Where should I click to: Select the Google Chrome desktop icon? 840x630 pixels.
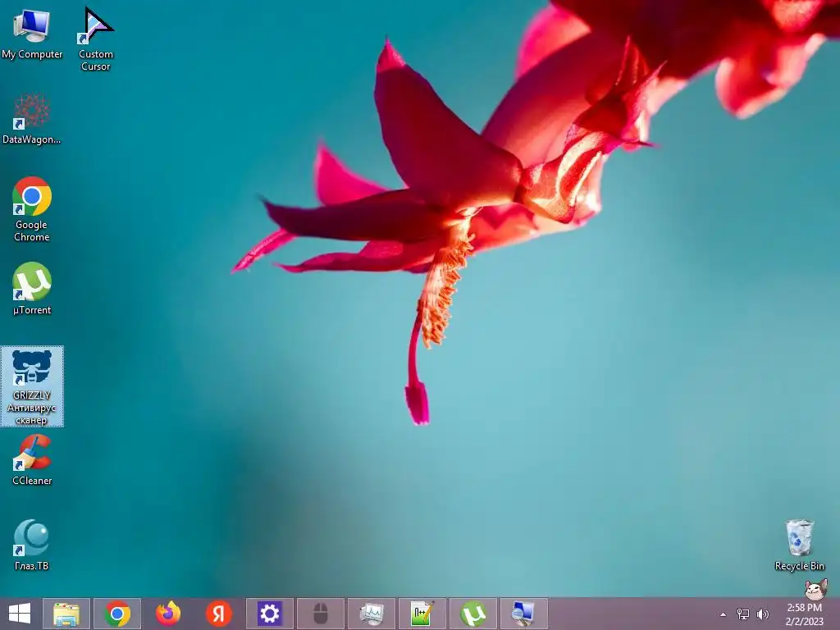[x=32, y=209]
